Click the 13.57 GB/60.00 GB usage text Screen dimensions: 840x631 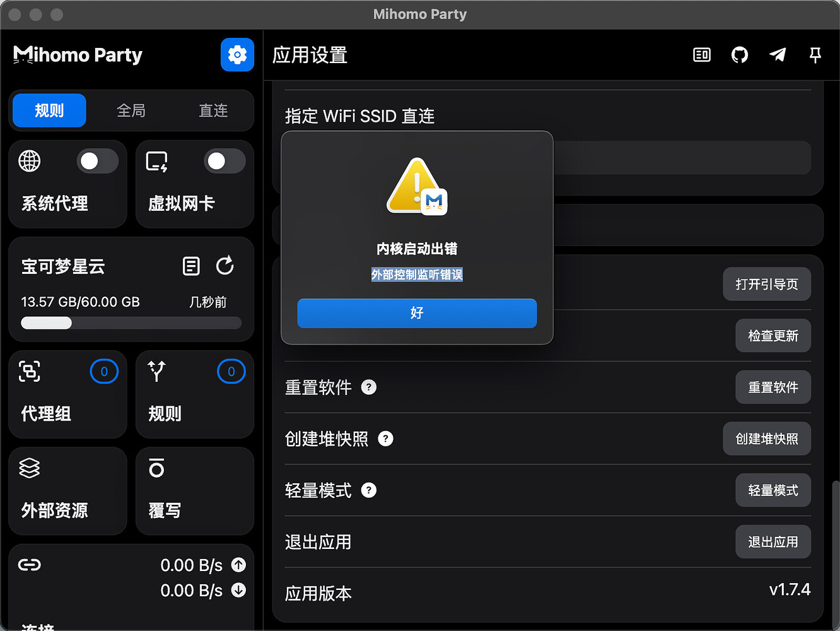point(81,302)
